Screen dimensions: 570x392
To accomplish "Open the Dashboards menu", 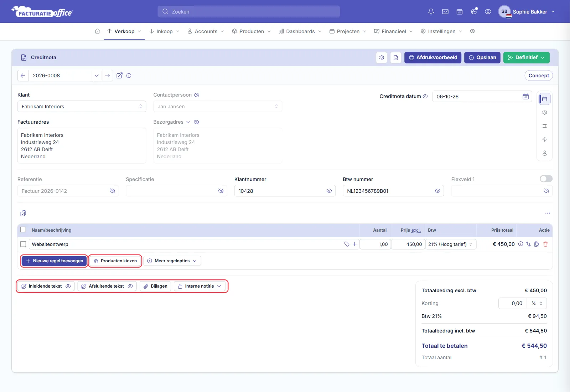I will [x=300, y=31].
